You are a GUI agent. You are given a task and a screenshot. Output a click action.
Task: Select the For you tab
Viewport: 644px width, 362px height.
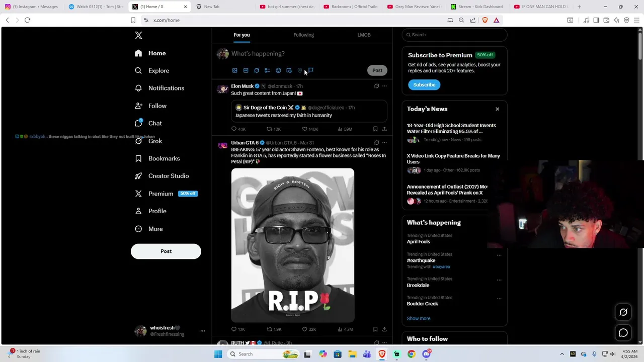tap(242, 35)
